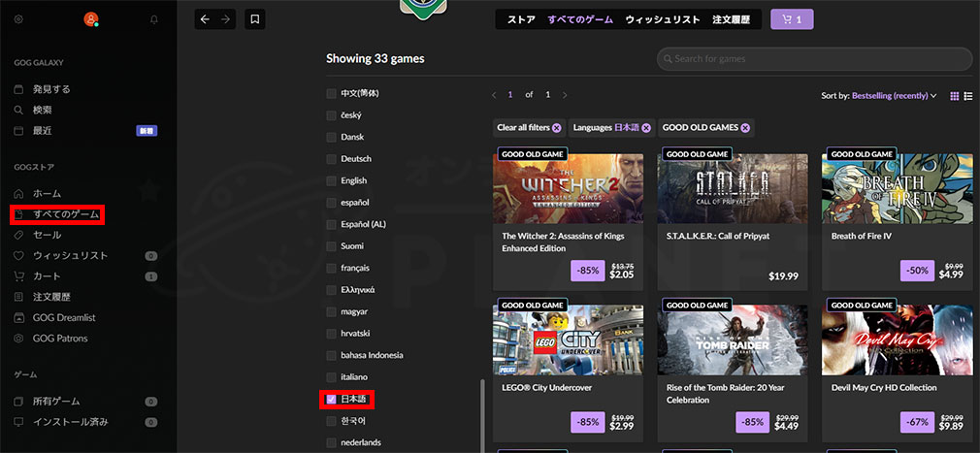Open インストール済み in the sidebar
This screenshot has width=980, height=453.
(x=70, y=422)
